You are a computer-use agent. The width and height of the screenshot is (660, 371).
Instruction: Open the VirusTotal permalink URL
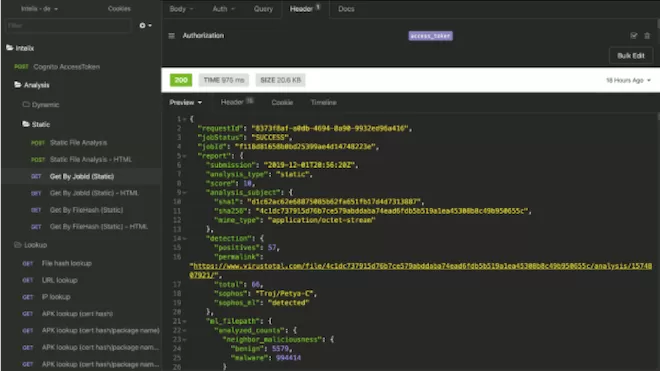pos(420,270)
